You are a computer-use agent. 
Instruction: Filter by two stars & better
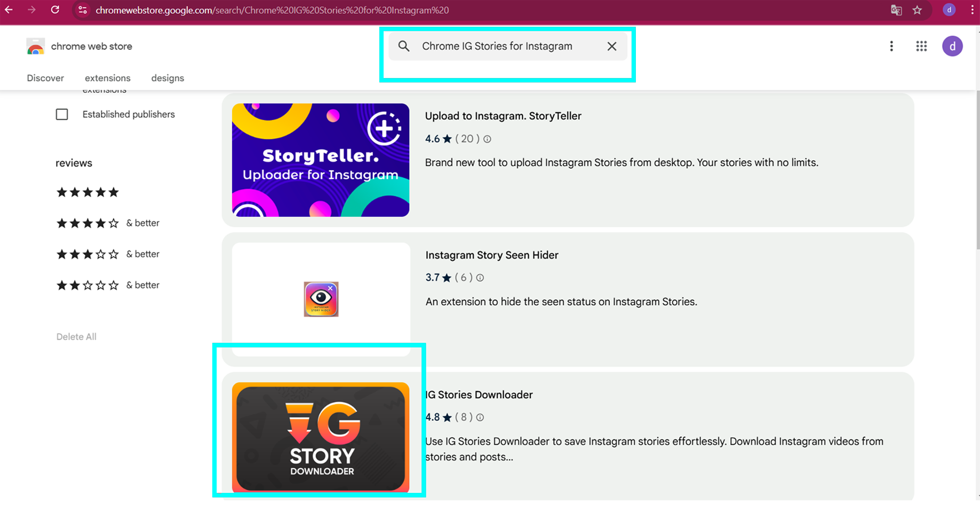click(x=108, y=285)
